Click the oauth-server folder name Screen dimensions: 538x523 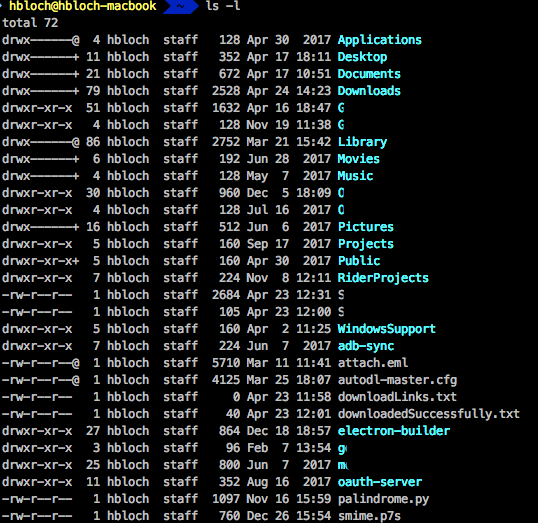click(x=379, y=482)
